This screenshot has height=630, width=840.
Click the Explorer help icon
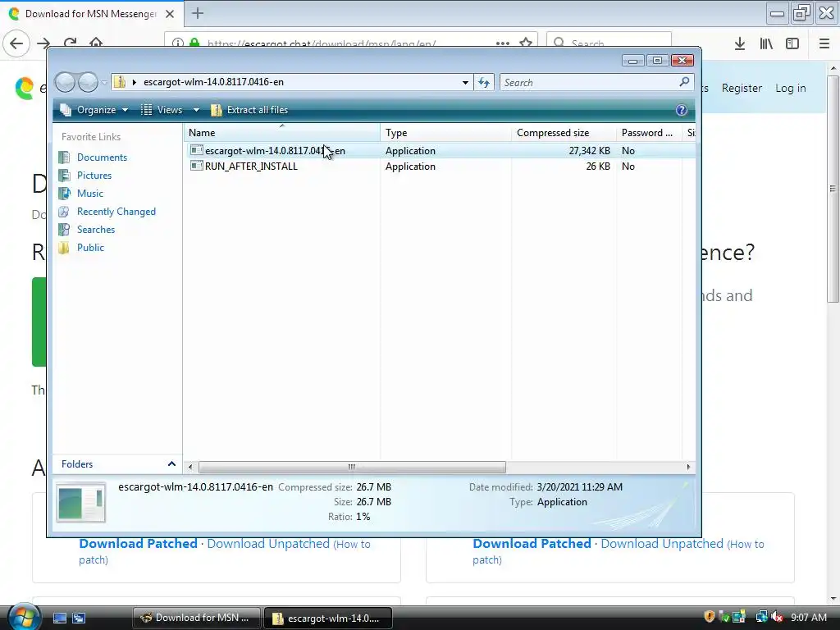point(681,110)
